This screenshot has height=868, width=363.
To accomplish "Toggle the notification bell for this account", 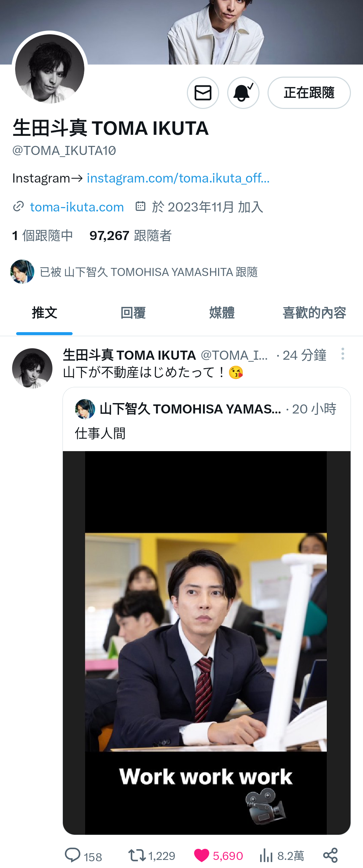I will (243, 93).
